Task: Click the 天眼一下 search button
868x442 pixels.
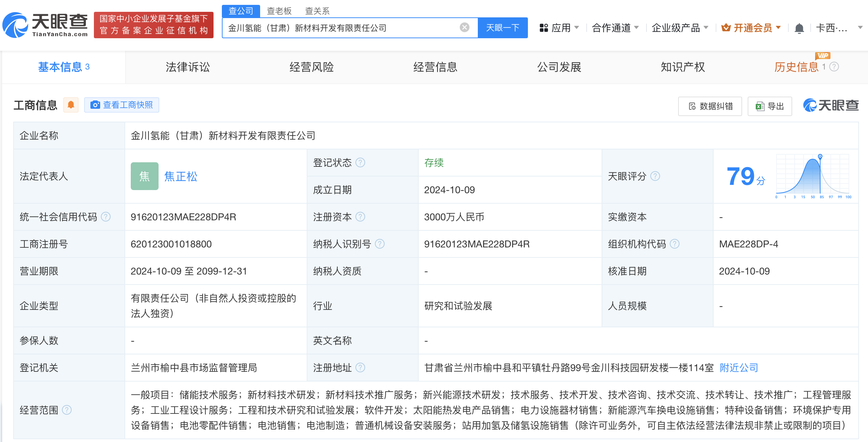Action: (x=503, y=28)
